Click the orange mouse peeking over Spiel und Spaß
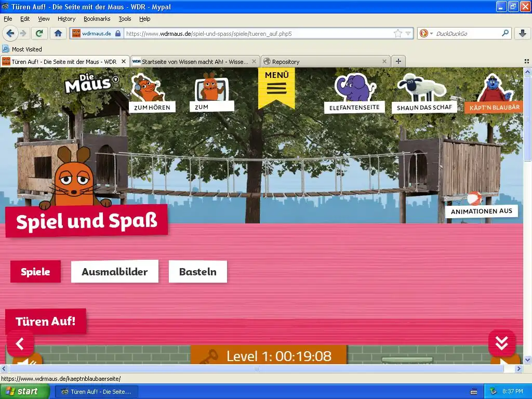The height and width of the screenshot is (399, 532). click(74, 178)
